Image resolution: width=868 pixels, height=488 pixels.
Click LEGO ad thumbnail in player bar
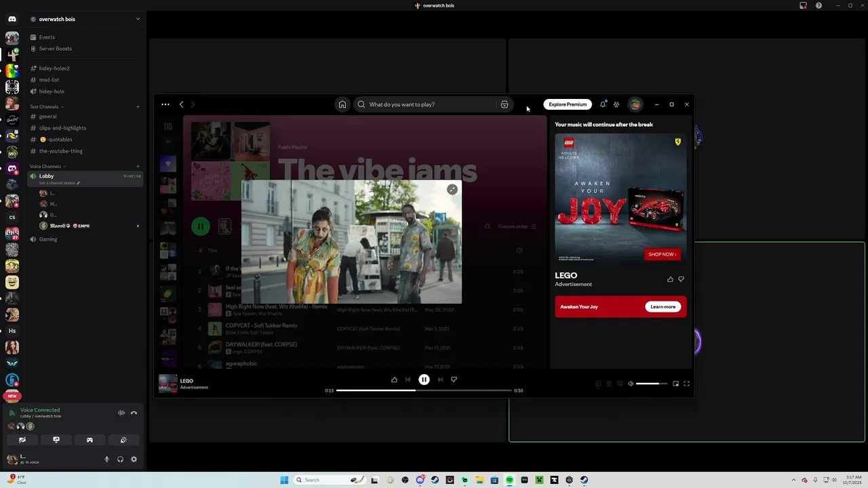click(167, 384)
